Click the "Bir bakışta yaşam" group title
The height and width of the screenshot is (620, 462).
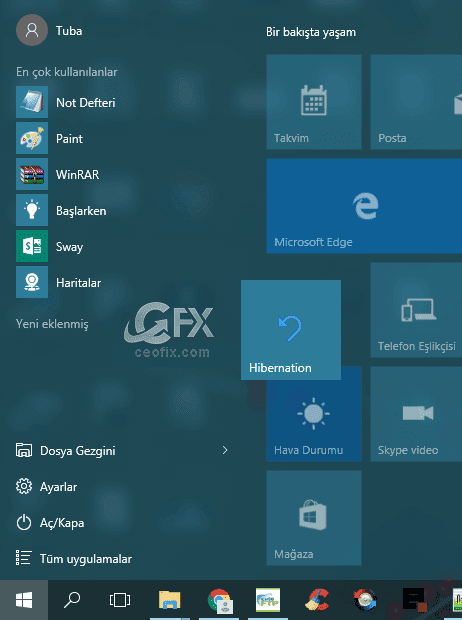pyautogui.click(x=311, y=32)
